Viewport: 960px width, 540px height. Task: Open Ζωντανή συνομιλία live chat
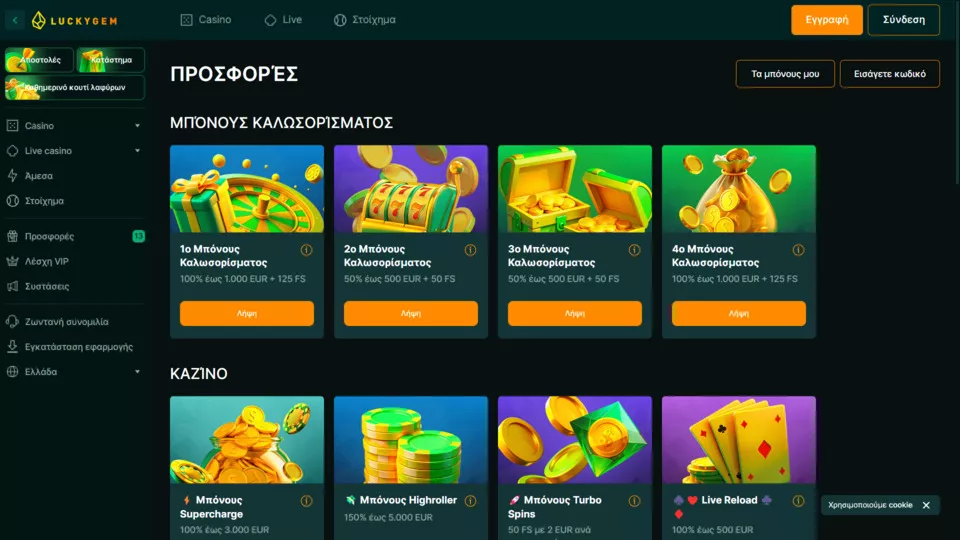pyautogui.click(x=66, y=321)
